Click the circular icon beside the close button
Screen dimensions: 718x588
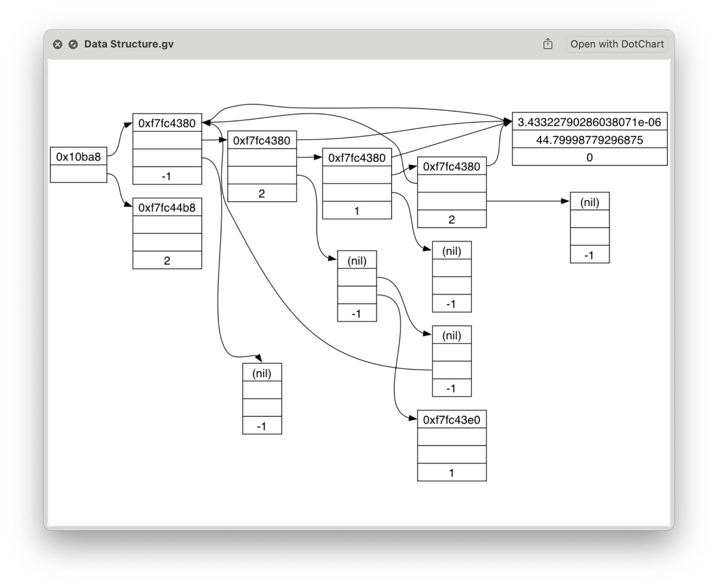tap(73, 44)
